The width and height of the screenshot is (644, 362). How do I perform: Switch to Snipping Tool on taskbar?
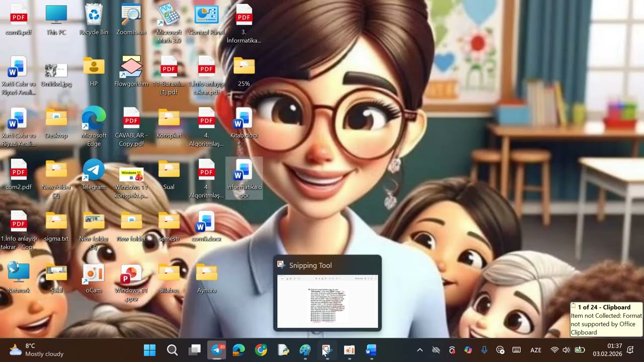[x=328, y=350]
